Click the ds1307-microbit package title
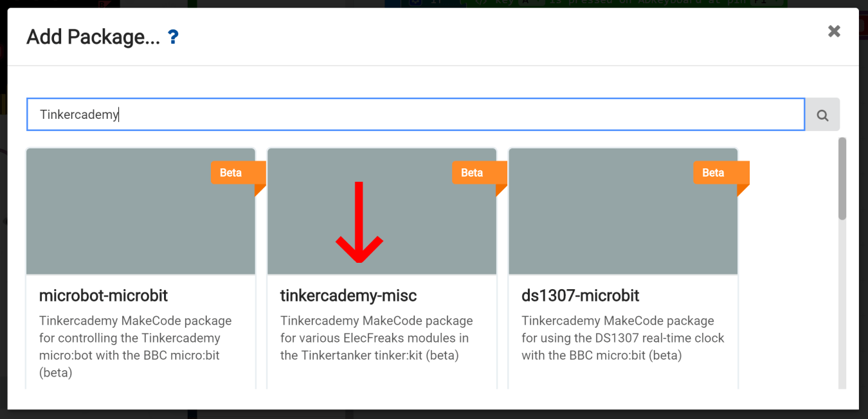Viewport: 868px width, 419px height. (x=581, y=296)
